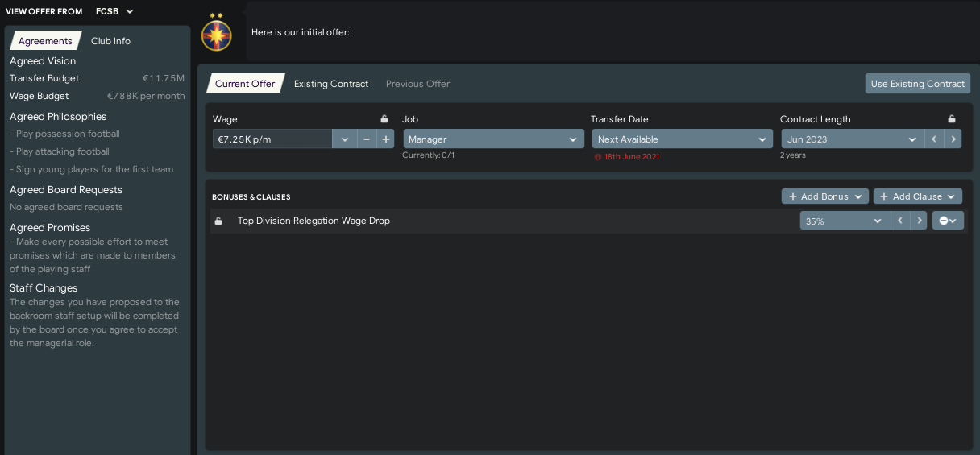Toggle the Contract Length lock icon
This screenshot has width=980, height=455.
coord(952,118)
